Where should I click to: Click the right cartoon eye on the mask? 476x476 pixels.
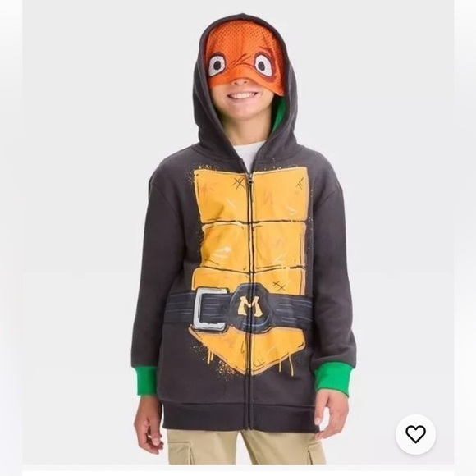click(263, 65)
